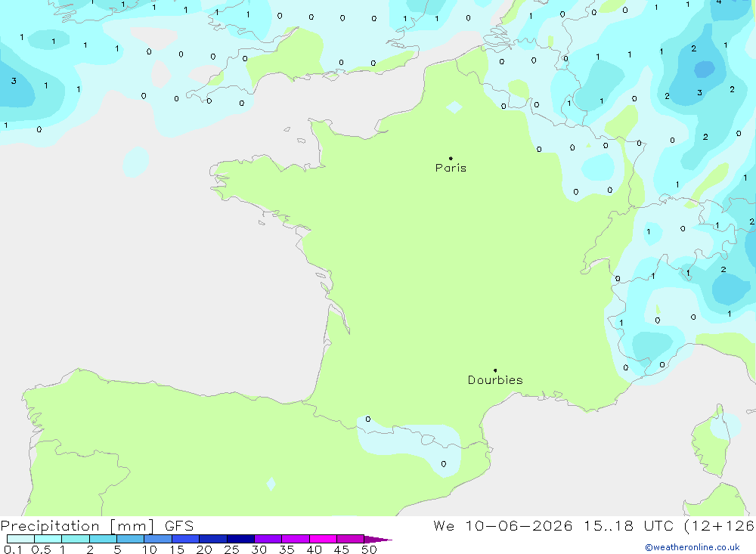756x554 pixels.
Task: Click the date We 10-06-2026 text
Action: 503,526
